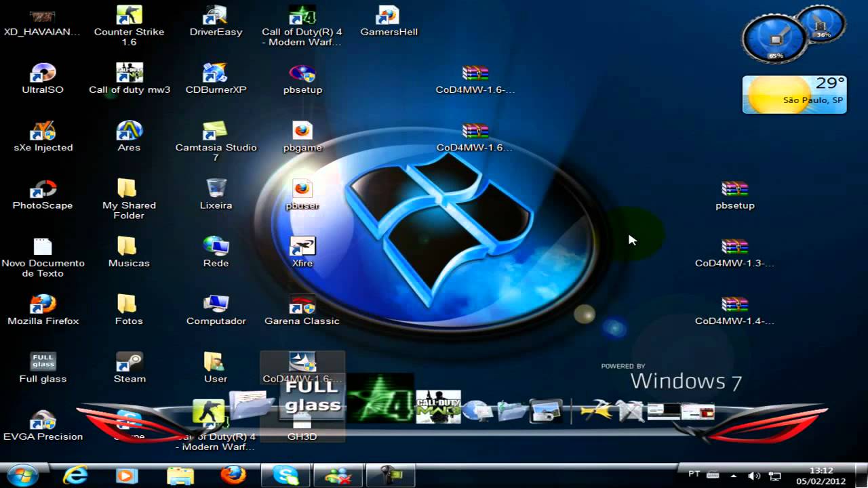Viewport: 868px width, 488px height.
Task: Select the Rede network icon
Action: [216, 253]
